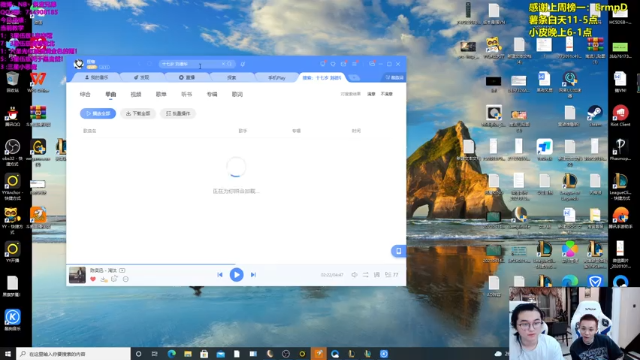Switch to mini mode icon in title bar
The image size is (640, 360).
372,64
